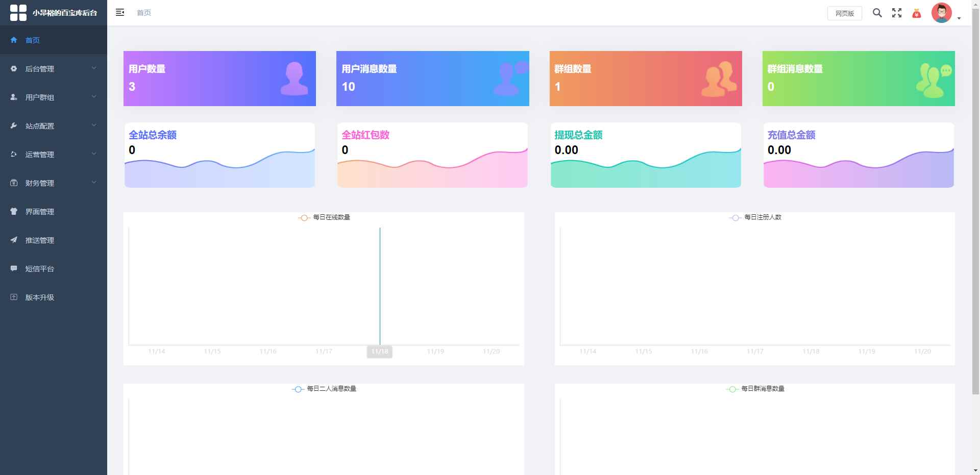Click the 首页 breadcrumb link
The height and width of the screenshot is (475, 980).
[x=144, y=13]
